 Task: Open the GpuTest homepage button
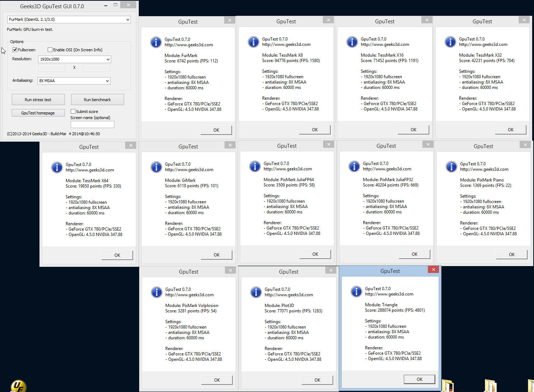tap(38, 113)
